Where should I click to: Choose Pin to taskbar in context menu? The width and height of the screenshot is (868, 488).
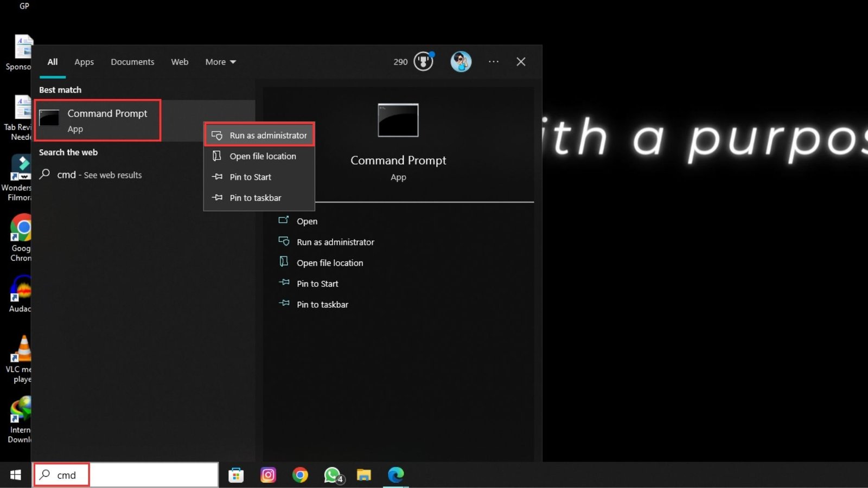click(259, 198)
